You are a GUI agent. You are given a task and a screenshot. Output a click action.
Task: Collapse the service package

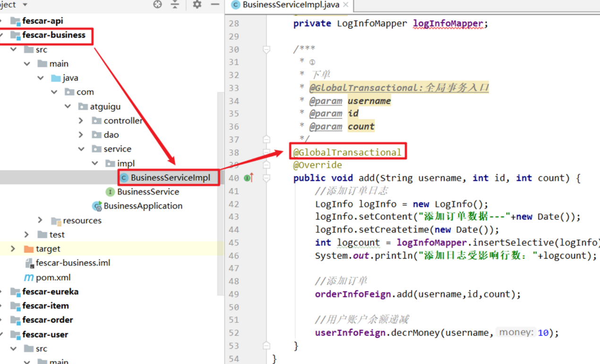(82, 149)
